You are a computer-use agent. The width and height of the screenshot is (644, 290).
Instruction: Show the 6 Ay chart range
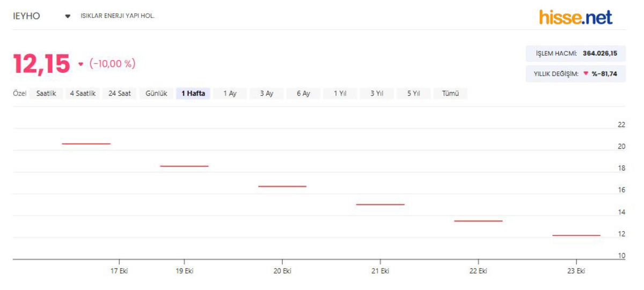[x=303, y=93]
